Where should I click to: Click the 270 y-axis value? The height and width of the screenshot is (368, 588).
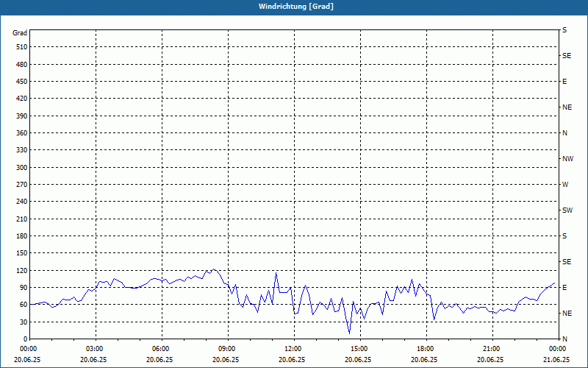pos(21,185)
